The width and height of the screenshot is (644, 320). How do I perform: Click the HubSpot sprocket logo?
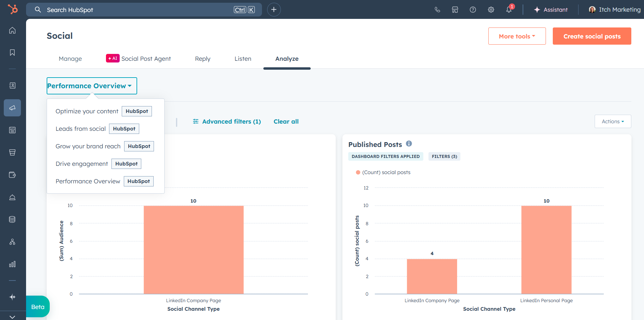coord(13,9)
